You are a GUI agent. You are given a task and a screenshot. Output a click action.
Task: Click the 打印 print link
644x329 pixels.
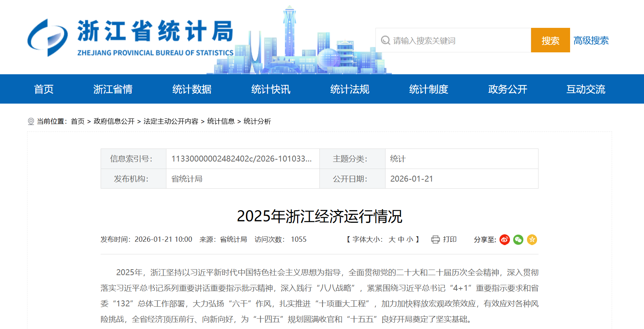pyautogui.click(x=450, y=240)
